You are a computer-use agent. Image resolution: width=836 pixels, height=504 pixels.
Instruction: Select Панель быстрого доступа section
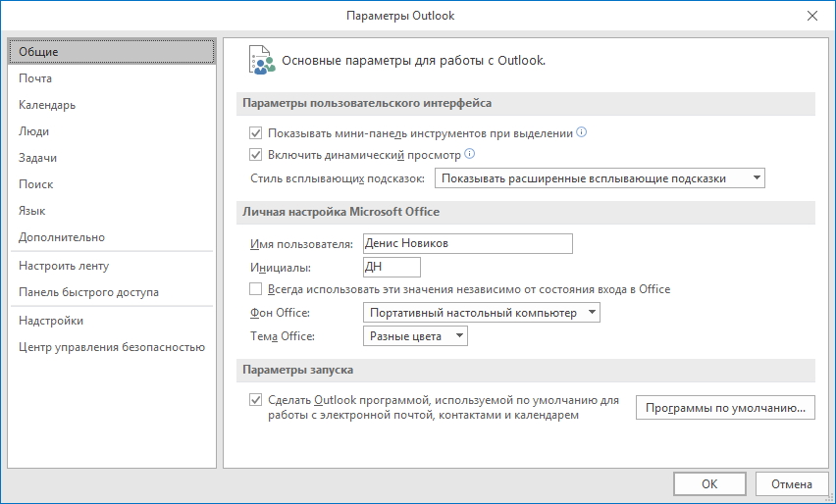112,292
